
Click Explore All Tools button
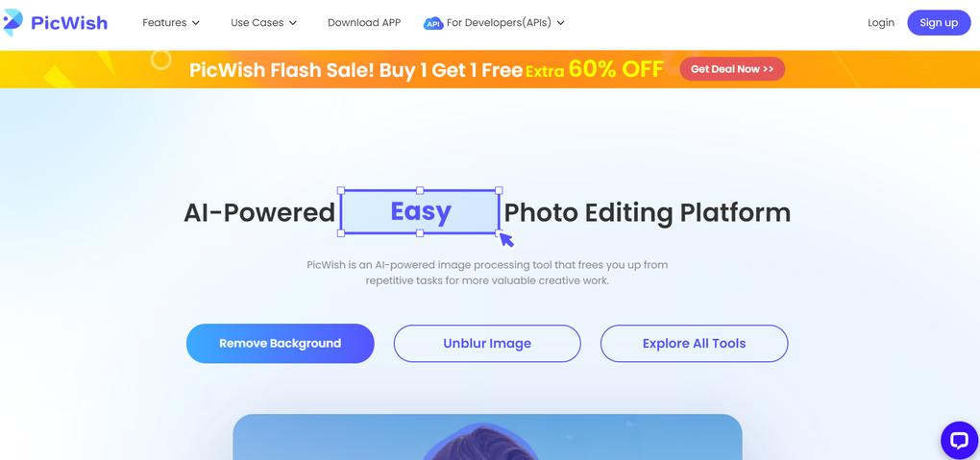[x=694, y=343]
